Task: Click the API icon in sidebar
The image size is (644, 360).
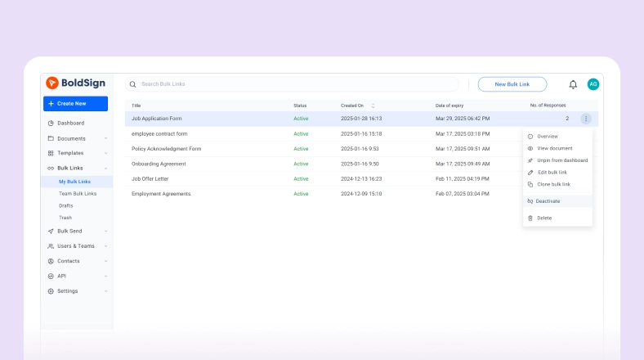Action: tap(51, 277)
